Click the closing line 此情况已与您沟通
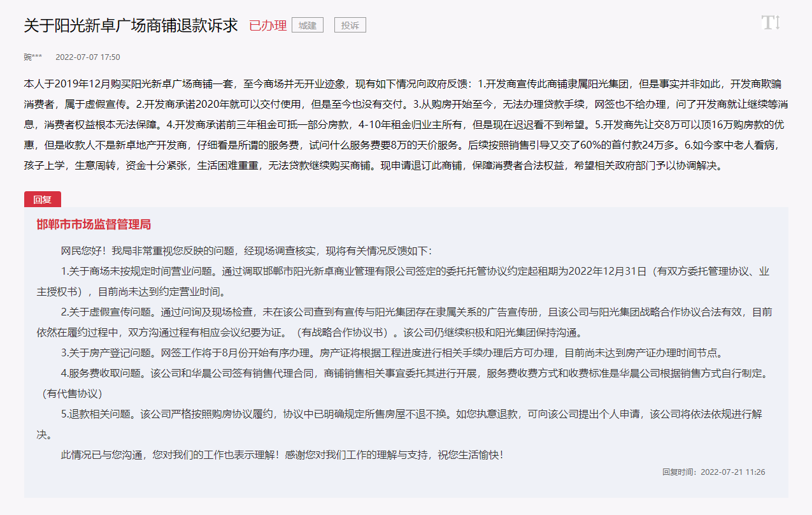Image resolution: width=812 pixels, height=515 pixels. coord(281,455)
